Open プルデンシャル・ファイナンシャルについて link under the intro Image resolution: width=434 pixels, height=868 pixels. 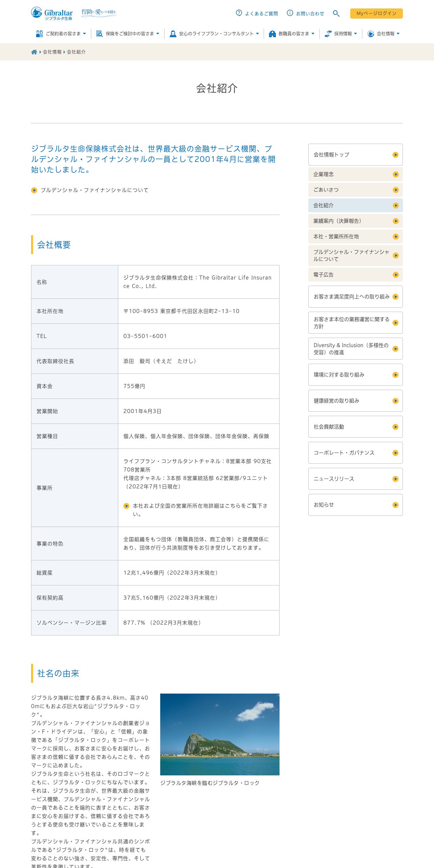click(x=94, y=190)
